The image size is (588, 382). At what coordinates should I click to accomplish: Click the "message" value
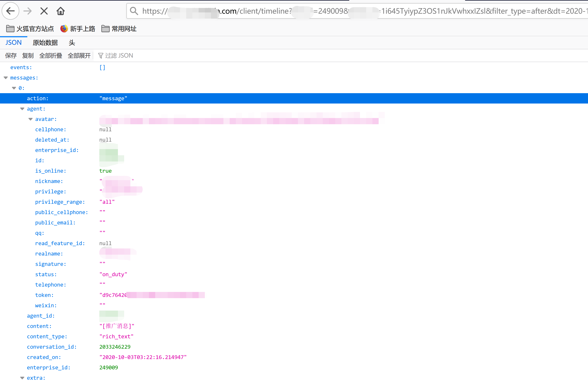pyautogui.click(x=113, y=98)
